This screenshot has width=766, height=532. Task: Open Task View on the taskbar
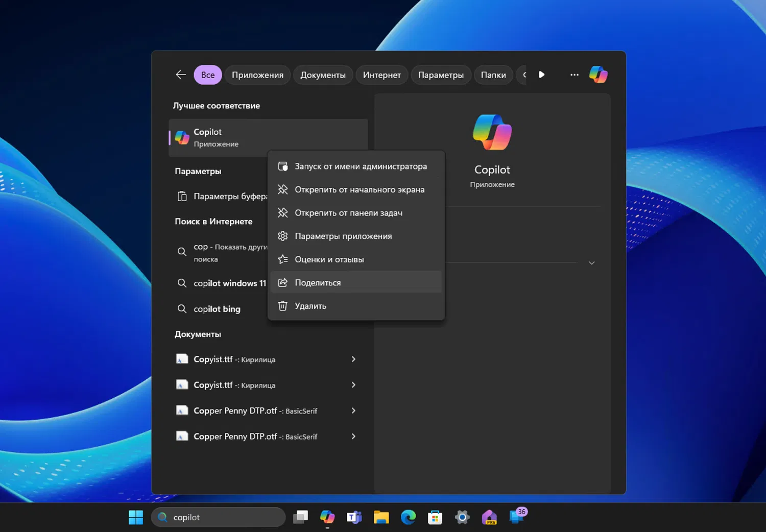click(x=300, y=517)
